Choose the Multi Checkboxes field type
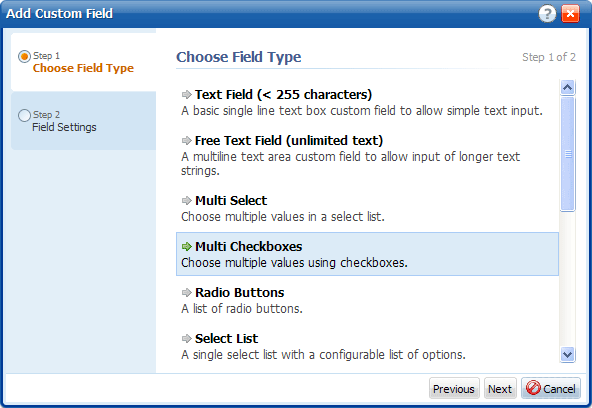The image size is (592, 408). 367,254
